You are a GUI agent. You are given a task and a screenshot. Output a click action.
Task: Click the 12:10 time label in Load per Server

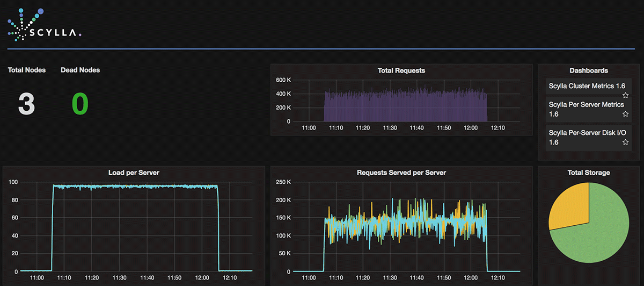(x=231, y=277)
